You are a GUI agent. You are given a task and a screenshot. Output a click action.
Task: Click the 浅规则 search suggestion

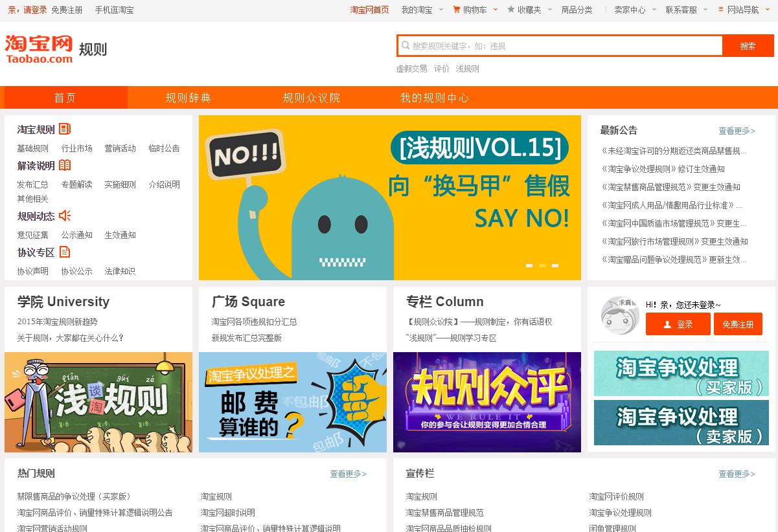pos(468,69)
